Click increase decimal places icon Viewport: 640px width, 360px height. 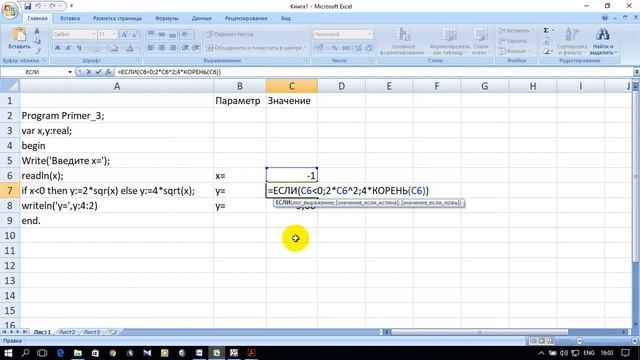pos(358,48)
